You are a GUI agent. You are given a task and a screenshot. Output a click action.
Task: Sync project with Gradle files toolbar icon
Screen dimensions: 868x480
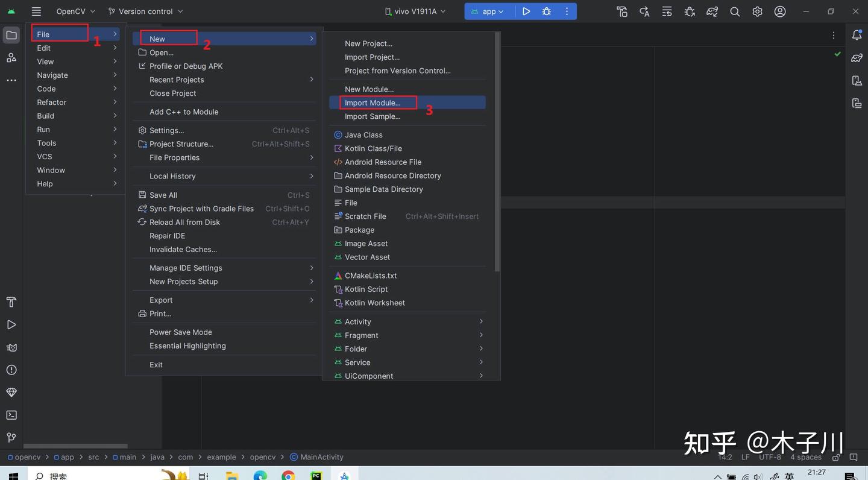tap(712, 11)
